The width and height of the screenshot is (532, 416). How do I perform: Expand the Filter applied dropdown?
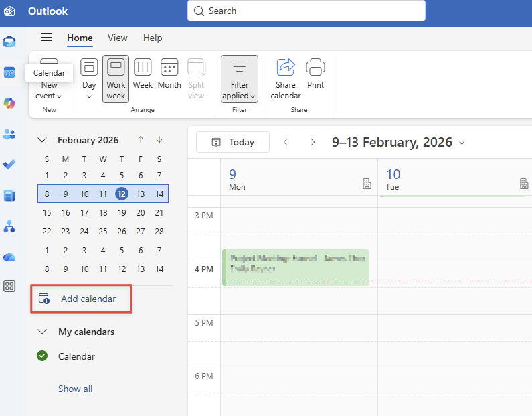tap(240, 78)
